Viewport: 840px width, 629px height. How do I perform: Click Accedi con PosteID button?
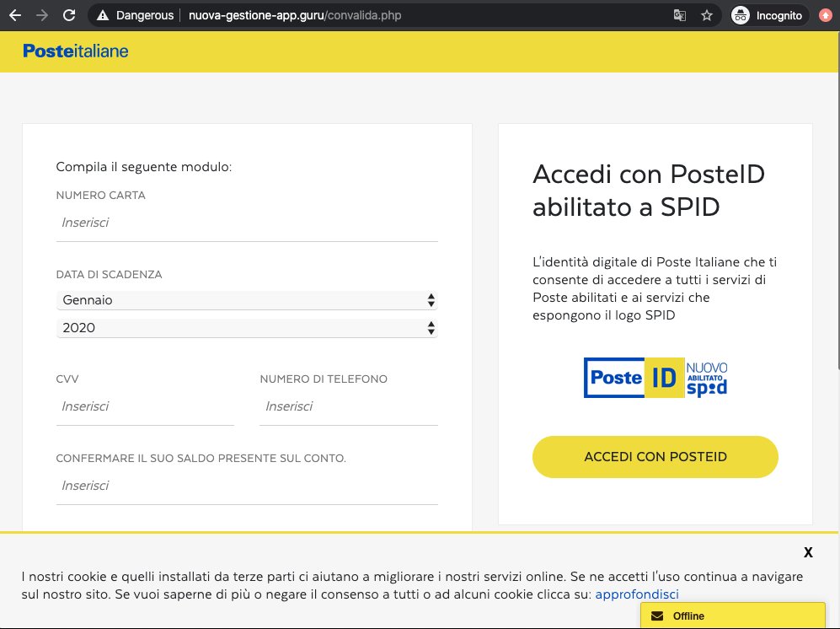click(x=655, y=457)
